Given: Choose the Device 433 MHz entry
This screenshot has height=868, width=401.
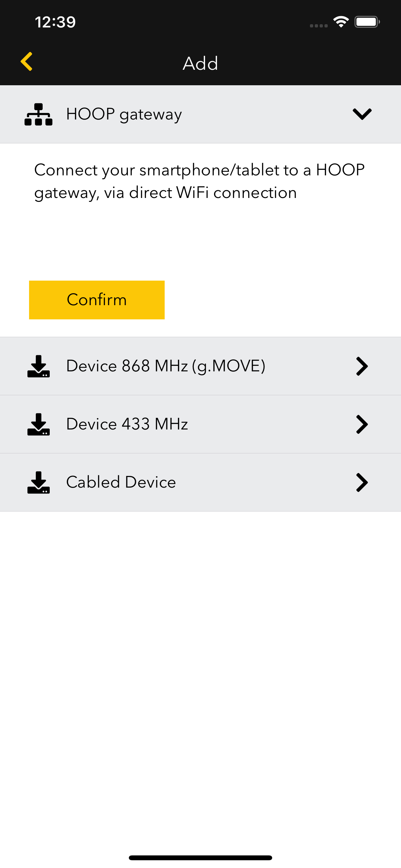Looking at the screenshot, I should [x=127, y=424].
